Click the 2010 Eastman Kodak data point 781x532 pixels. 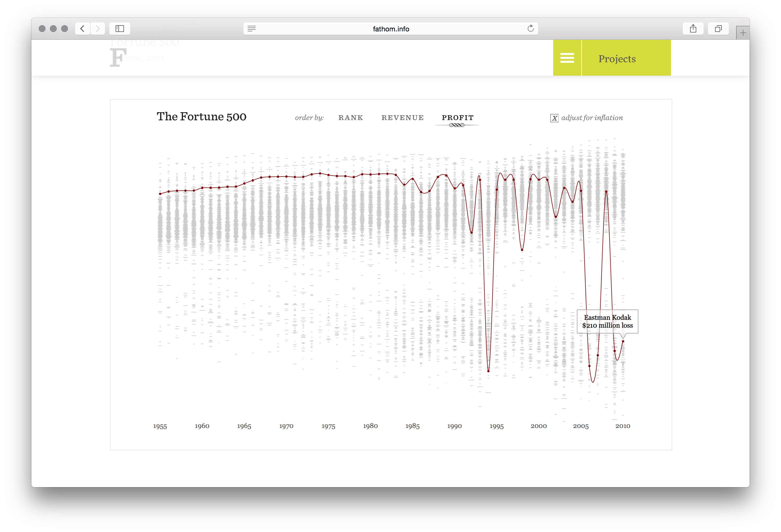tap(623, 341)
